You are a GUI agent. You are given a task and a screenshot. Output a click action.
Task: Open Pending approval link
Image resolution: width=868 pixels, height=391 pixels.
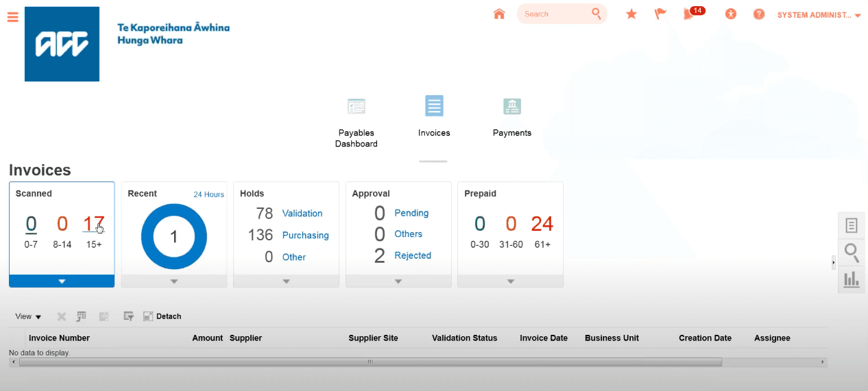(411, 213)
